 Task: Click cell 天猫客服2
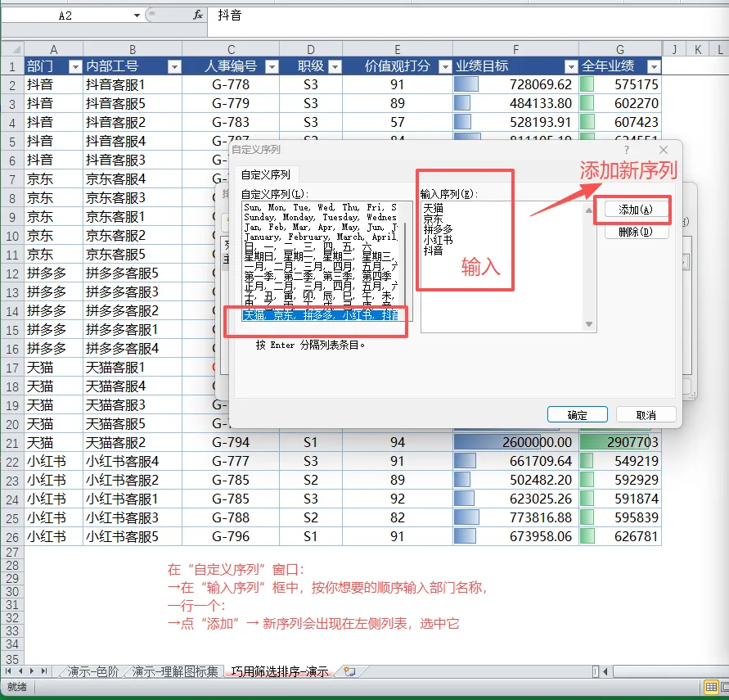[132, 442]
